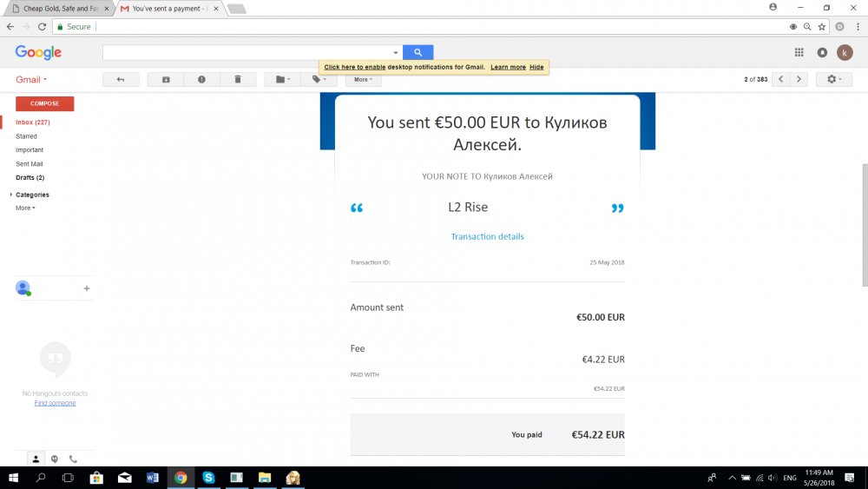Expand the More actions dropdown
868x489 pixels.
363,79
